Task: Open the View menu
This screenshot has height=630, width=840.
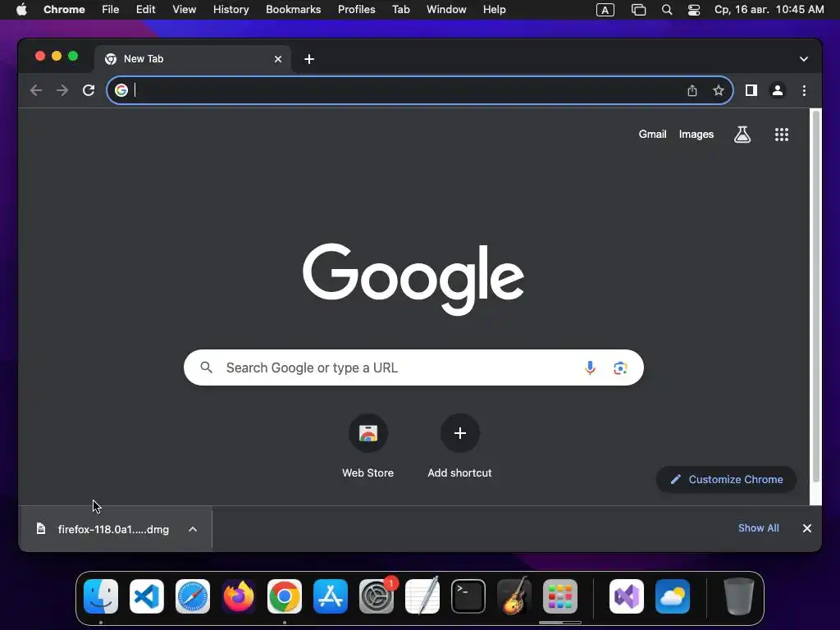Action: click(x=184, y=10)
